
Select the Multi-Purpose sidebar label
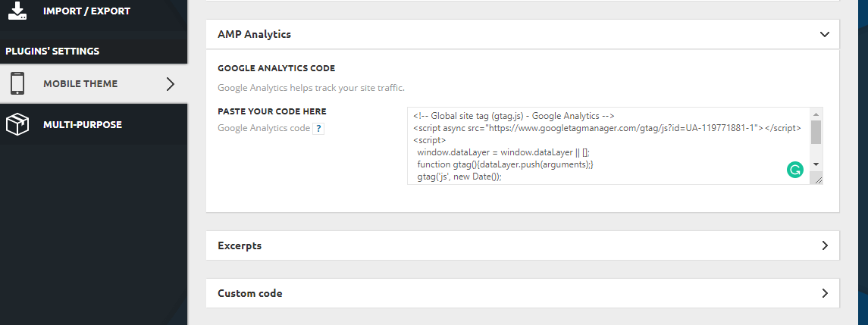pyautogui.click(x=83, y=124)
